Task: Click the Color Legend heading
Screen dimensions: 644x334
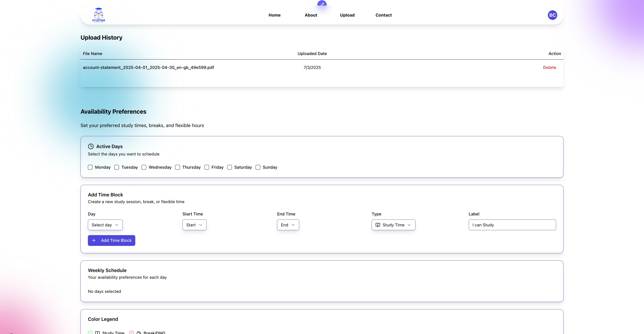Action: (x=103, y=319)
